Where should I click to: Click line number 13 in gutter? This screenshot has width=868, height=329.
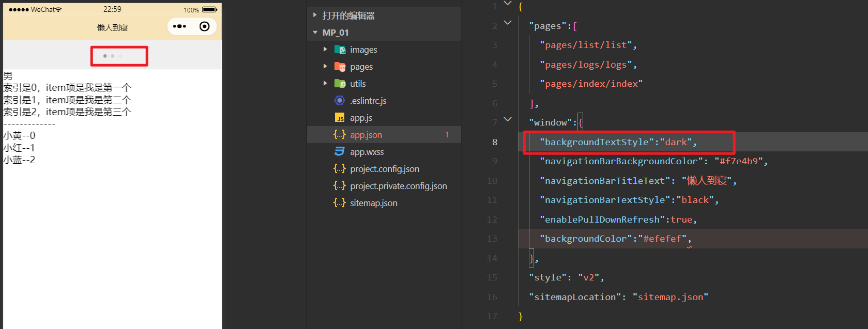pyautogui.click(x=492, y=239)
